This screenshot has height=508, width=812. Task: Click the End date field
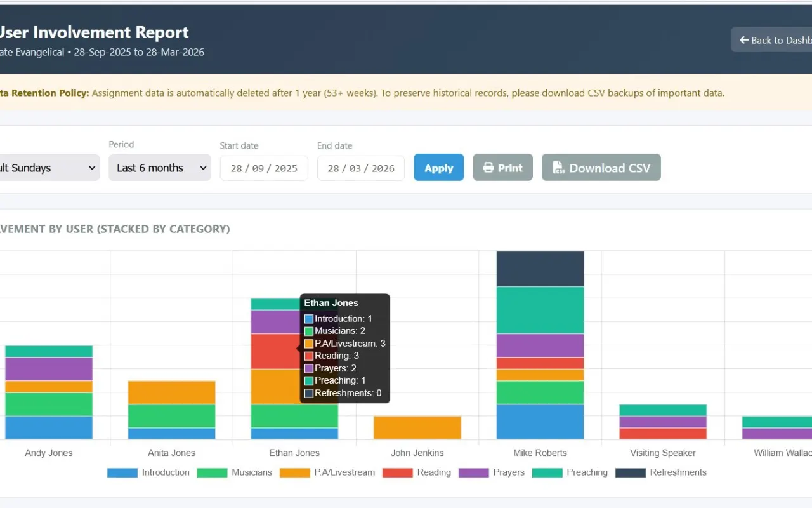tap(361, 168)
